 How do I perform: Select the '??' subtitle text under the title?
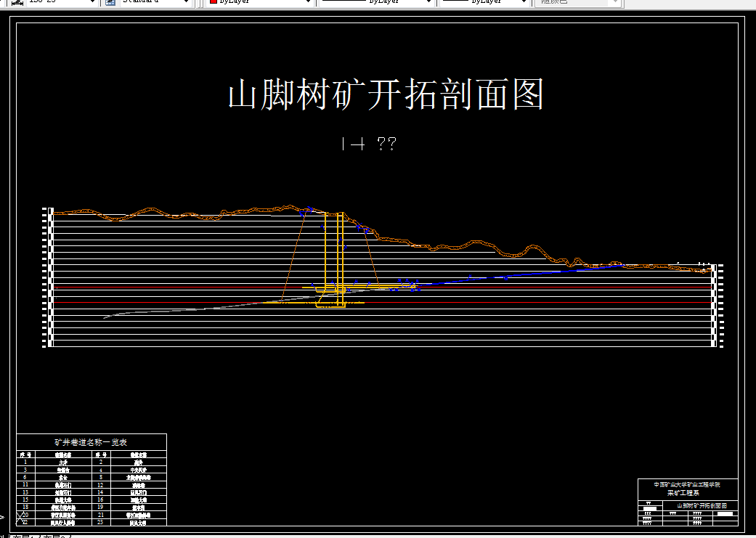(386, 144)
